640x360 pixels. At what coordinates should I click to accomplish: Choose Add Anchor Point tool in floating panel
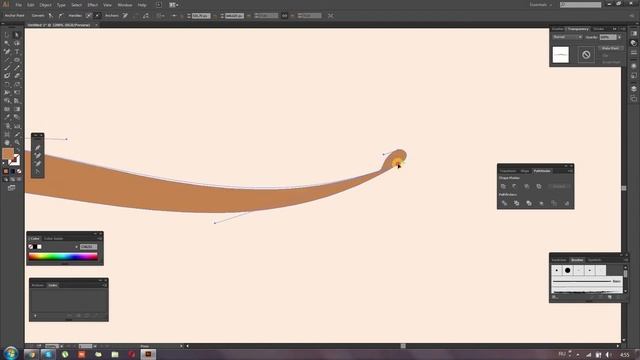click(38, 156)
